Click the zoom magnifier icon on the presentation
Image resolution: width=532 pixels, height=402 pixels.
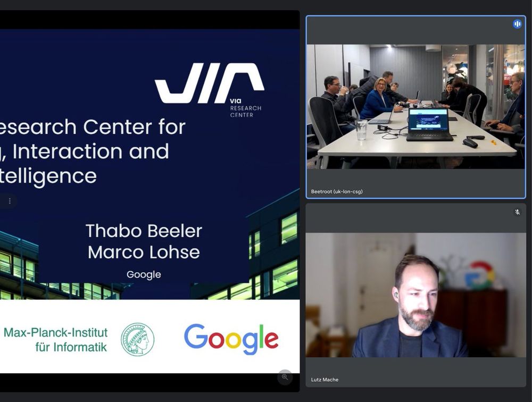point(285,377)
